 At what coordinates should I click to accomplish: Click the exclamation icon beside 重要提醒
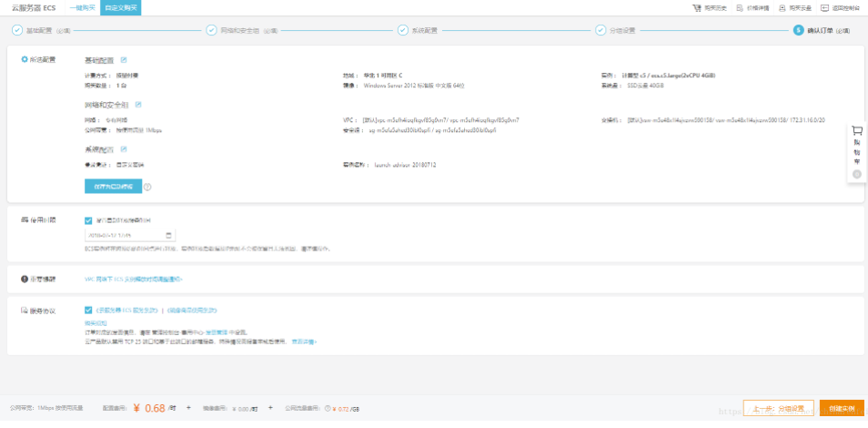click(x=25, y=280)
